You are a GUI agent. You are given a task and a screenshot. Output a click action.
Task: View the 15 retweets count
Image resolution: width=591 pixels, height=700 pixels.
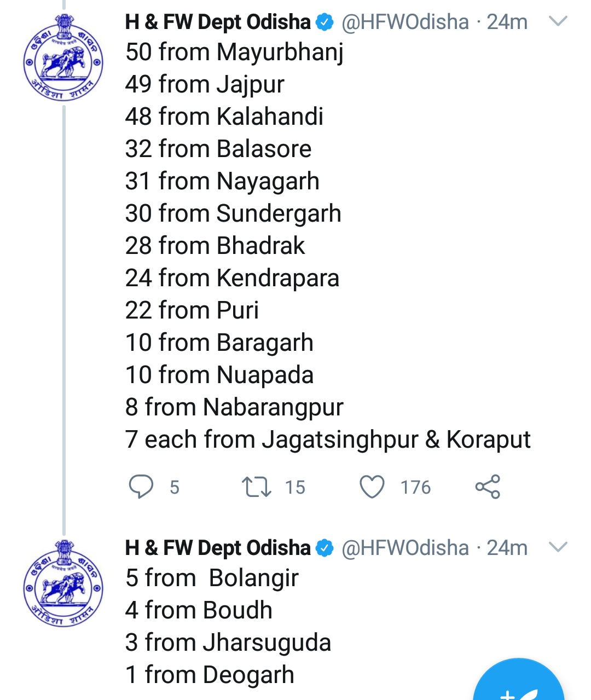pyautogui.click(x=295, y=487)
